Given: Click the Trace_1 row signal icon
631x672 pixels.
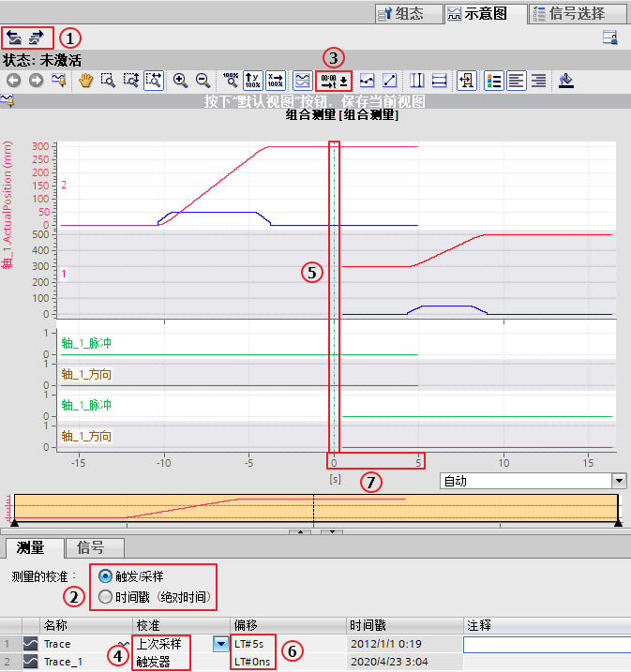Looking at the screenshot, I should pyautogui.click(x=30, y=662).
